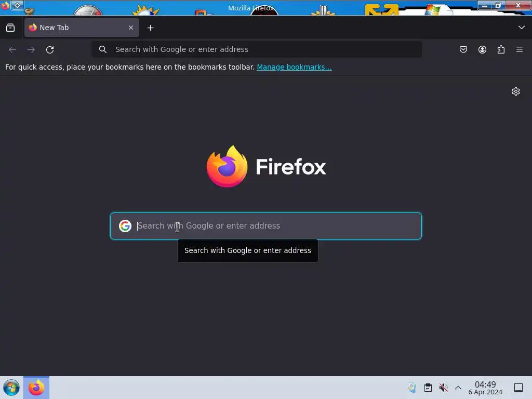Screen dimensions: 532x399
Task: Focus the center Google search box
Action: coord(266,226)
